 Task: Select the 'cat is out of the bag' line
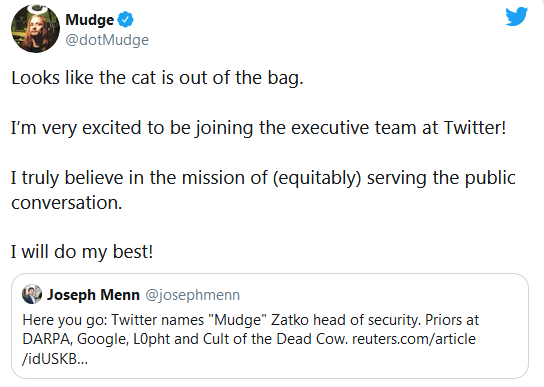pos(157,78)
